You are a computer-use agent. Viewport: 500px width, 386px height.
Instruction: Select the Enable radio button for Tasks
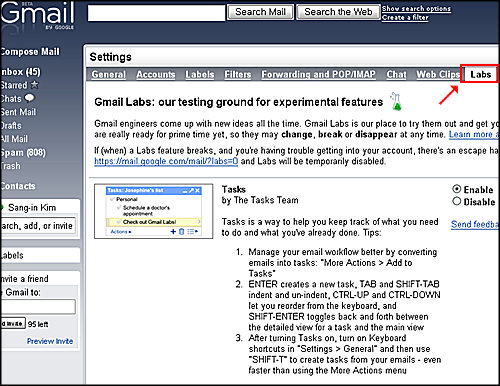click(x=457, y=189)
